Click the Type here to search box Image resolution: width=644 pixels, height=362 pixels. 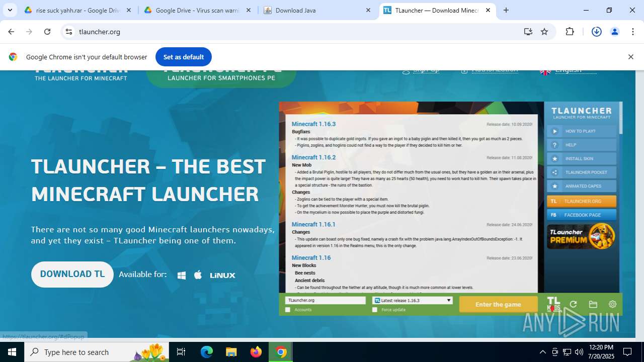coord(97,352)
